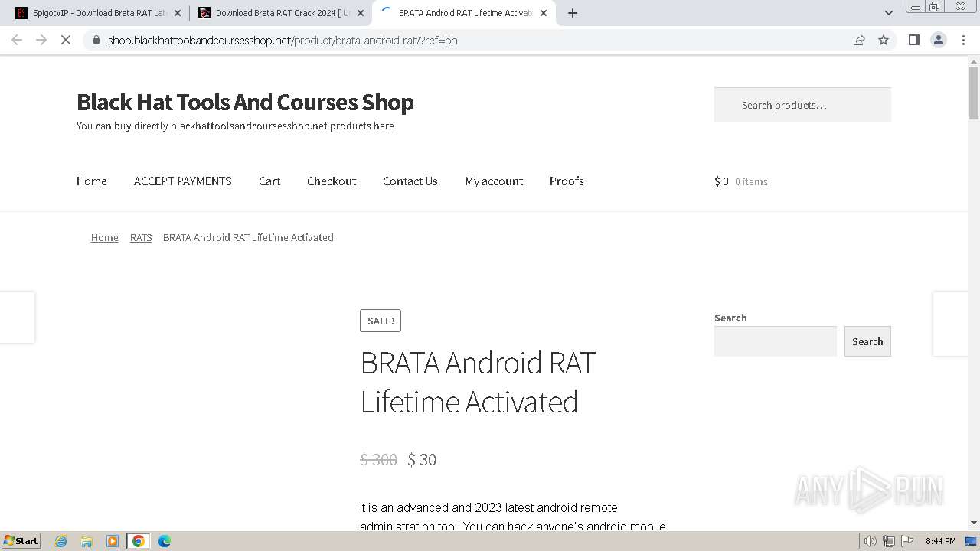View site security lock info
Screen dimensions: 980x551
click(x=96, y=40)
